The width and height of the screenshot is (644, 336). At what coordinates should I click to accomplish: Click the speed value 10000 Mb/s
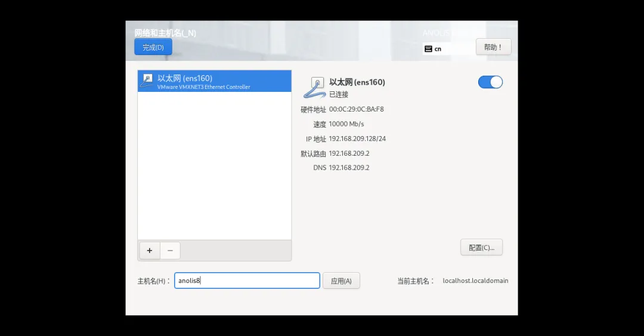click(x=346, y=124)
